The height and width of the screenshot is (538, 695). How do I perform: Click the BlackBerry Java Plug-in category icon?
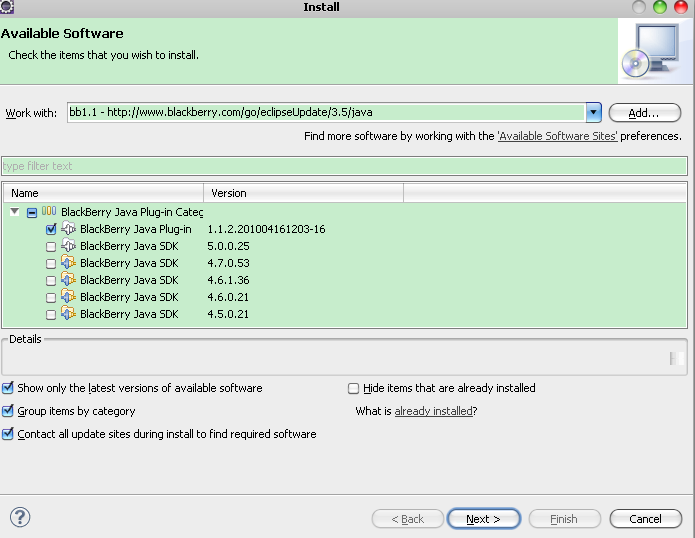(49, 211)
